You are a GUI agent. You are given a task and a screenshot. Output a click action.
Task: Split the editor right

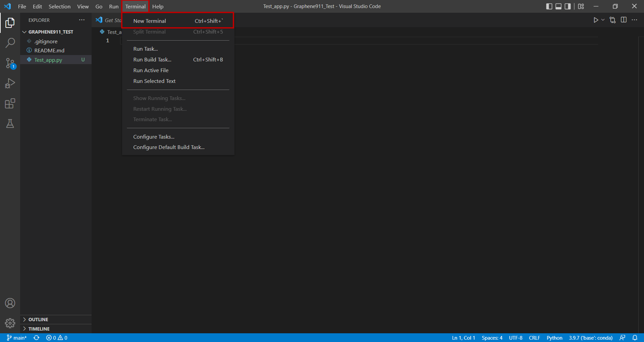tap(624, 20)
